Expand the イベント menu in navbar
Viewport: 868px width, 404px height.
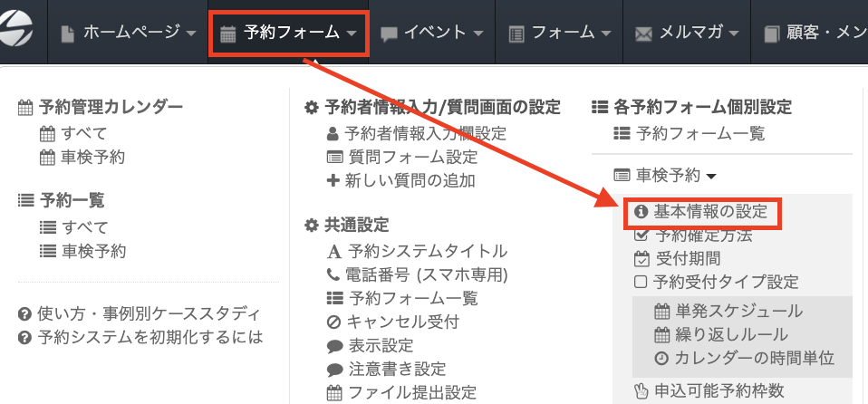(x=430, y=34)
